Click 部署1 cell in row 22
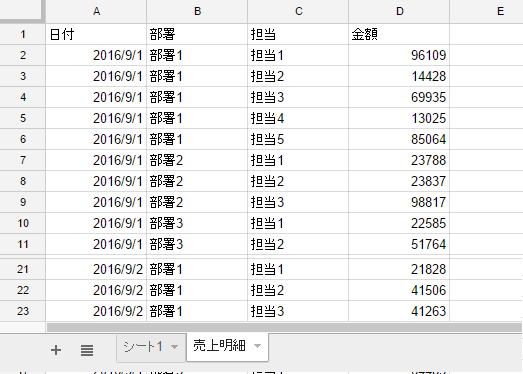 tap(197, 290)
